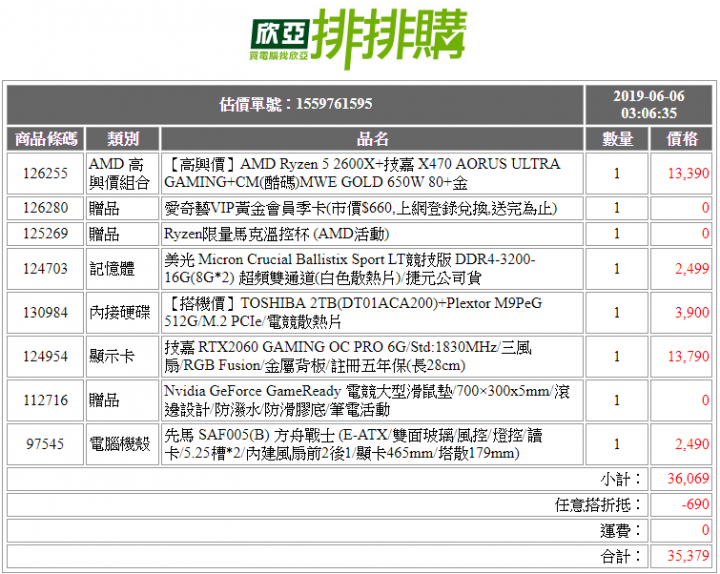
Task: Click price 2,499
Action: tap(692, 269)
